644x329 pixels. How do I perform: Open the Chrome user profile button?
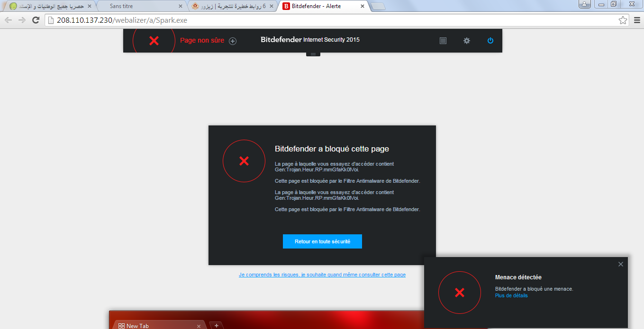click(585, 4)
